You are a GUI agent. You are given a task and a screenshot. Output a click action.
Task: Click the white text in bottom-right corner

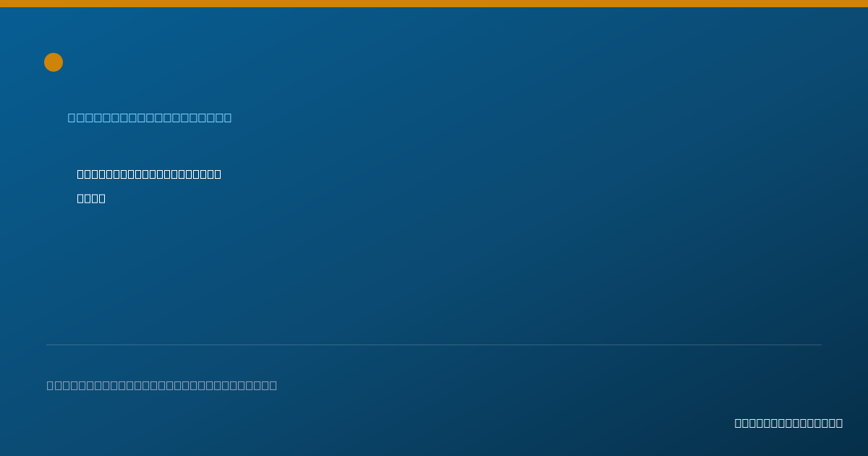tap(788, 423)
